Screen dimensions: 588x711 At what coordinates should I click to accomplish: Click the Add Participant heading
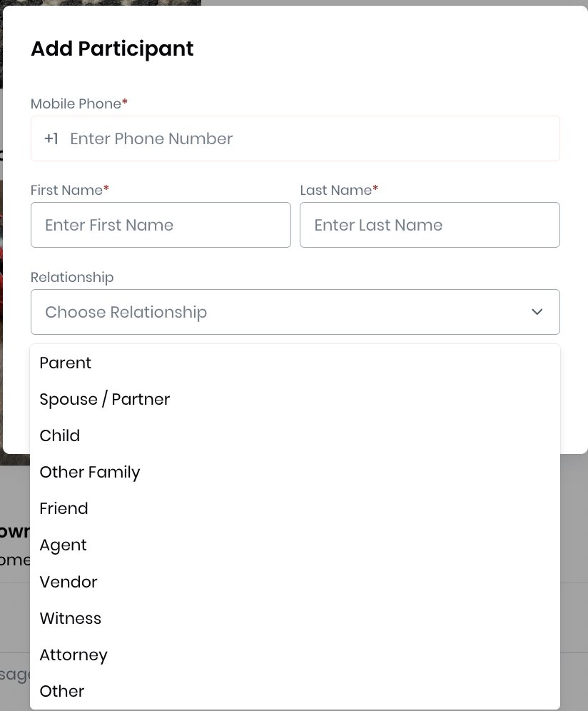112,49
